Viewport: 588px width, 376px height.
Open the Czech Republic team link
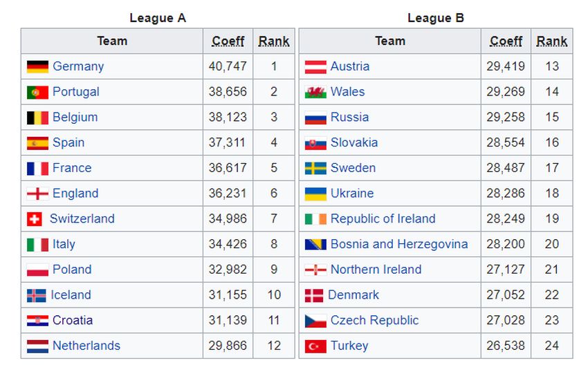(x=374, y=321)
